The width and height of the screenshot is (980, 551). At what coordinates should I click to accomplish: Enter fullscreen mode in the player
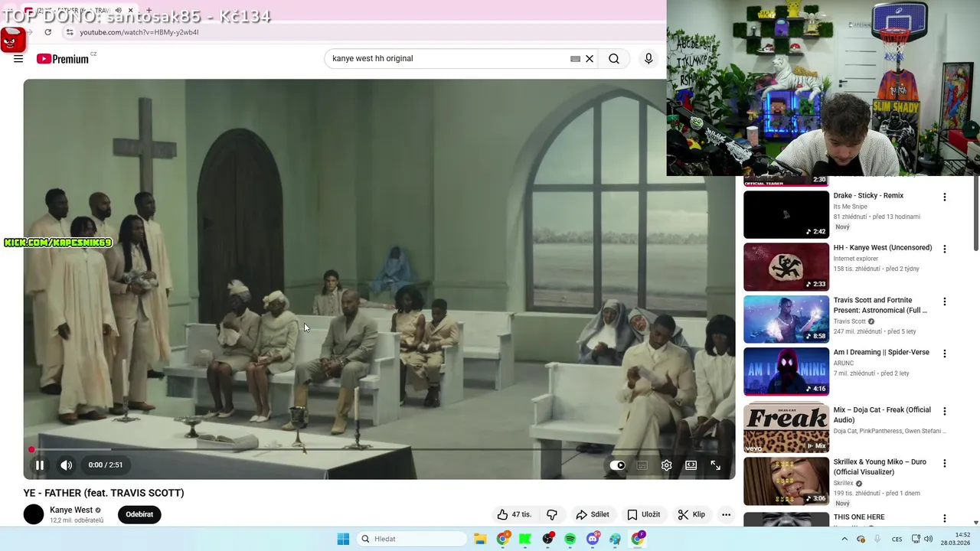716,465
